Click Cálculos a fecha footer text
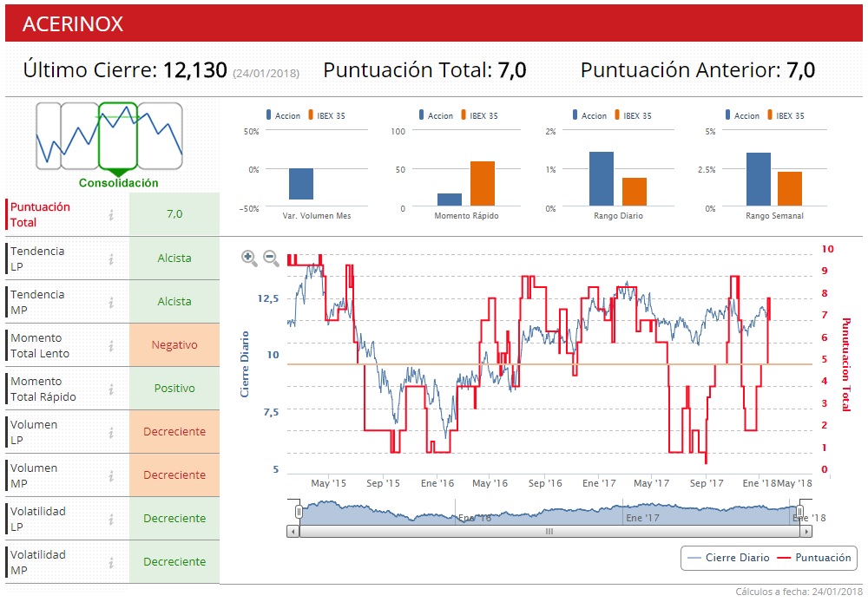868x602 pixels. [x=799, y=592]
